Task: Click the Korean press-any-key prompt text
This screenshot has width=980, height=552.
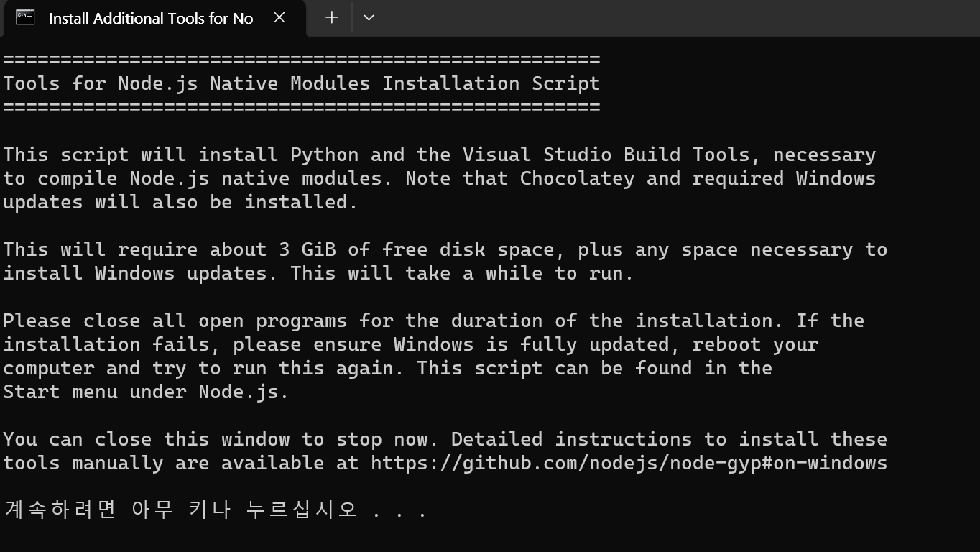Action: [217, 510]
